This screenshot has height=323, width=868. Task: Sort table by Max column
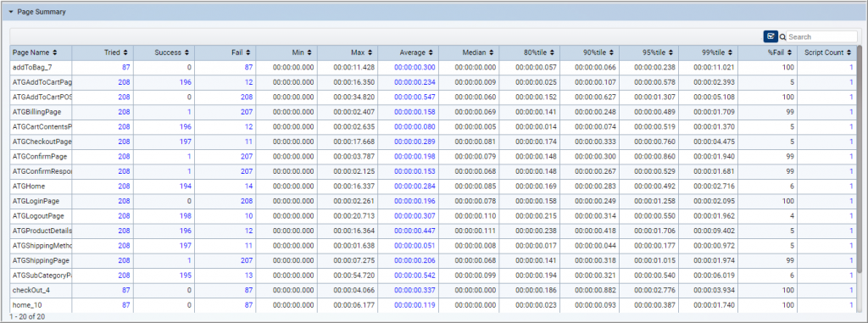click(x=361, y=53)
